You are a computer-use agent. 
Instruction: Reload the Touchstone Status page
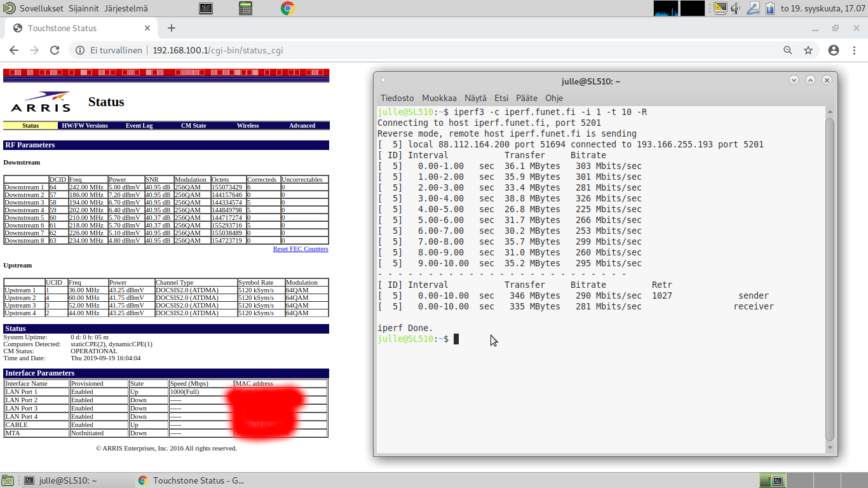pyautogui.click(x=55, y=50)
